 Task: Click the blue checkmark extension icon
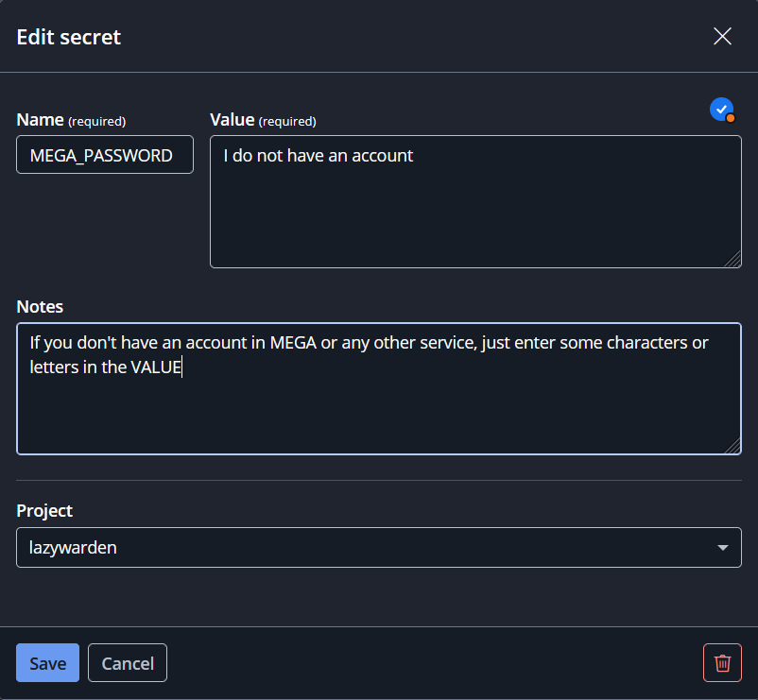click(x=722, y=110)
